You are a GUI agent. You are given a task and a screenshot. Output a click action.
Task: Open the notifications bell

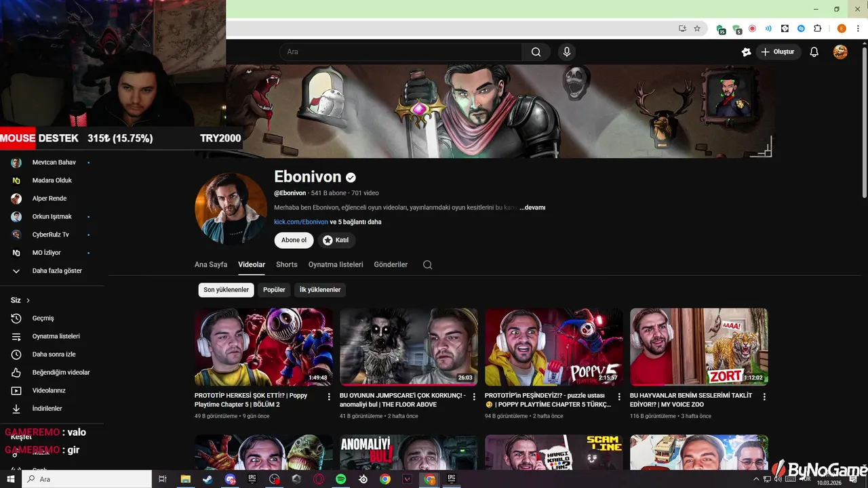coord(814,52)
